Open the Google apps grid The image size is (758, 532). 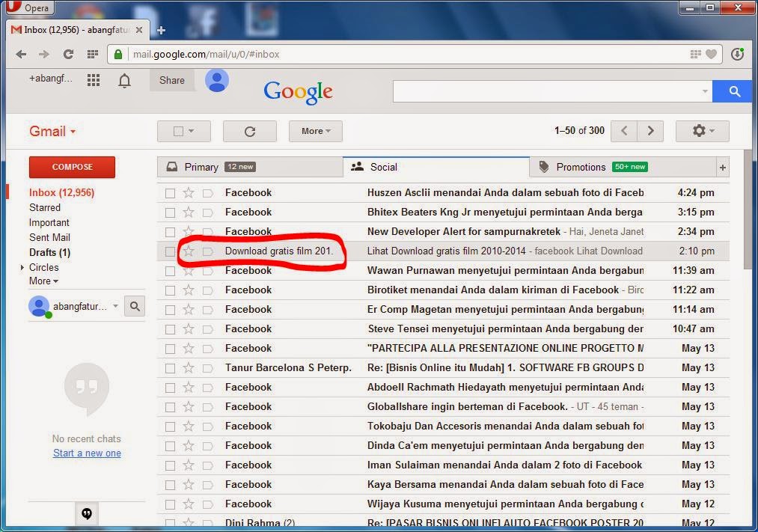94,80
